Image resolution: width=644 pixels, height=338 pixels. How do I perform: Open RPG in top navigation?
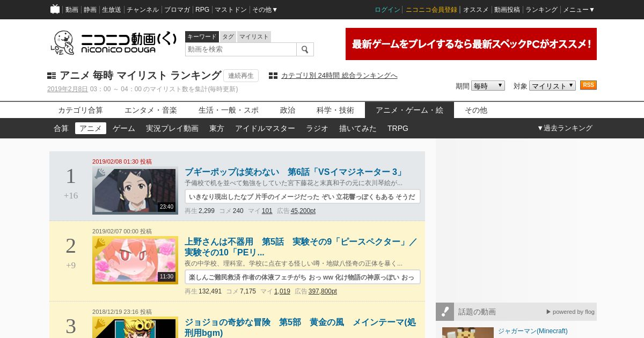point(202,10)
